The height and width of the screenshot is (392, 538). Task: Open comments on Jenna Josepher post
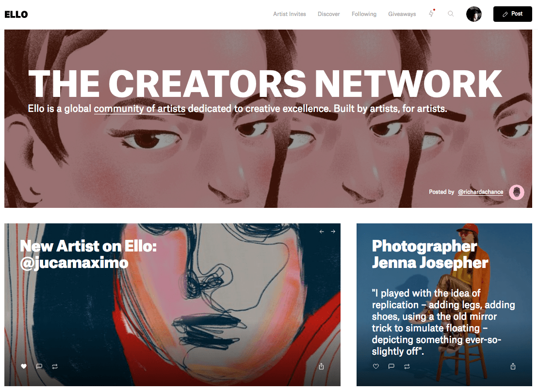(x=391, y=366)
